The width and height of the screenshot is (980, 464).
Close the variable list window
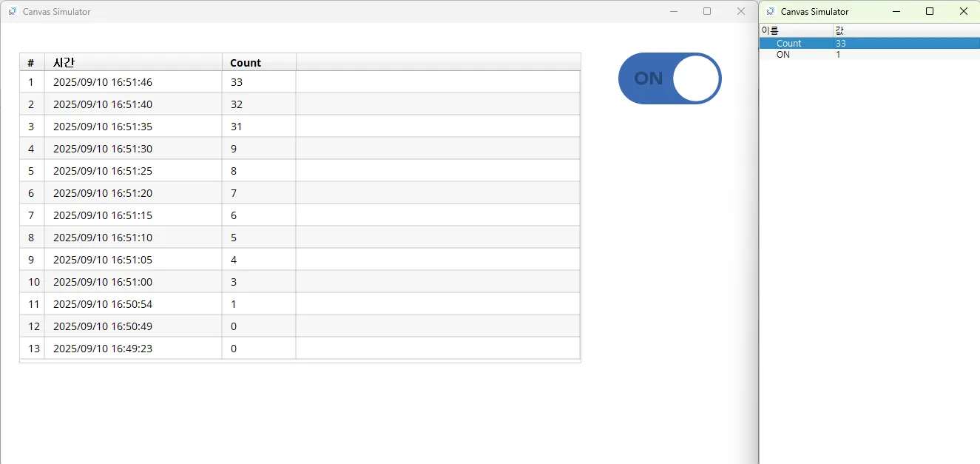pyautogui.click(x=963, y=11)
